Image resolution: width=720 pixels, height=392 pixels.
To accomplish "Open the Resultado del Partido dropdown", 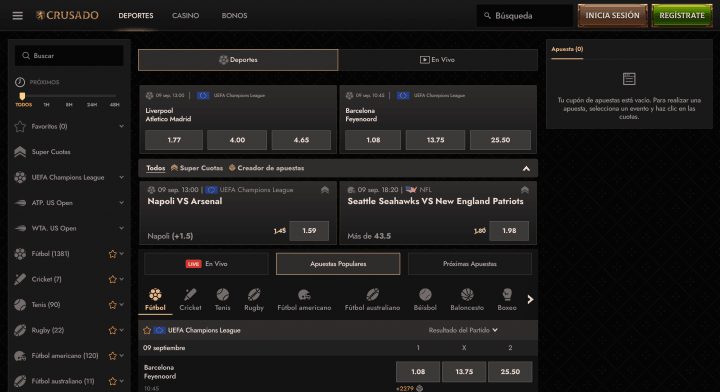I will (463, 330).
